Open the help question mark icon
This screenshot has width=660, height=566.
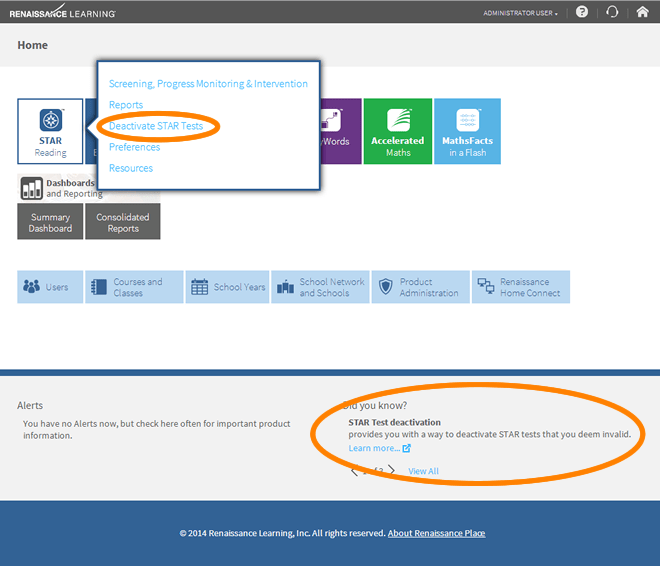coord(582,12)
